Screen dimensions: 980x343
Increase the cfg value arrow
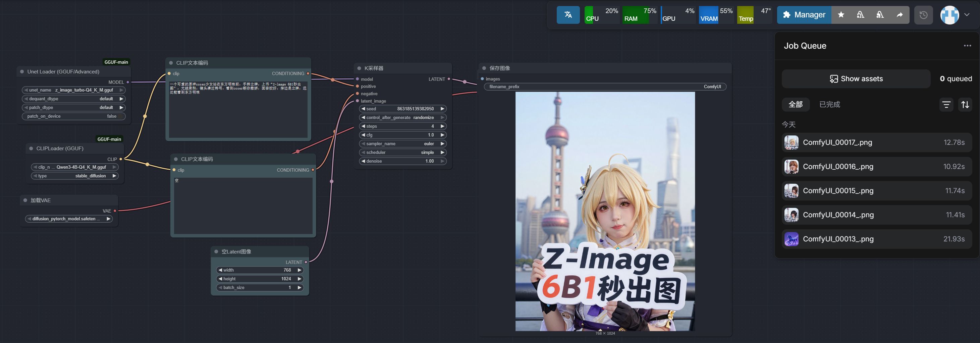pyautogui.click(x=442, y=135)
